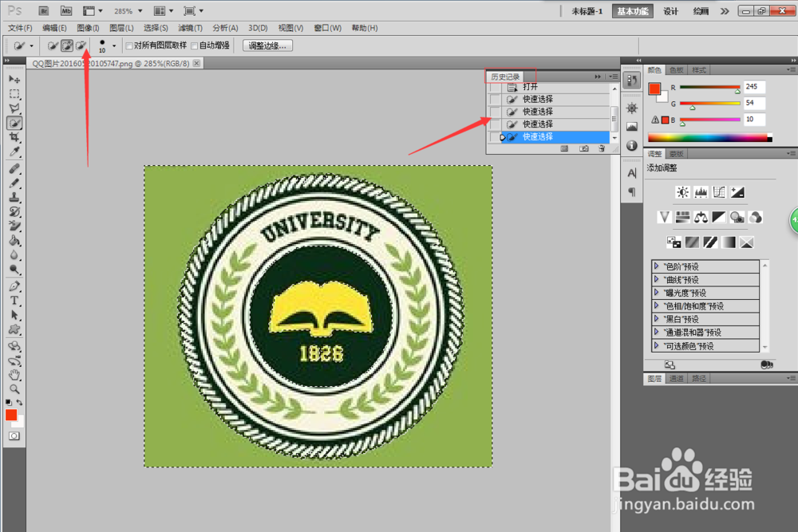Select the Rectangular Marquee tool
Viewport: 798px width, 532px height.
coord(14,94)
